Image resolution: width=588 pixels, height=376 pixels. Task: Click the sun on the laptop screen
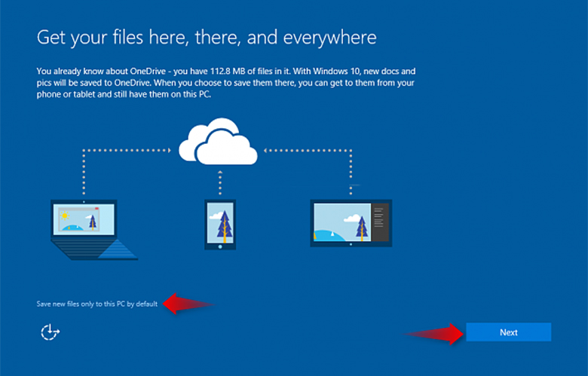(x=66, y=216)
